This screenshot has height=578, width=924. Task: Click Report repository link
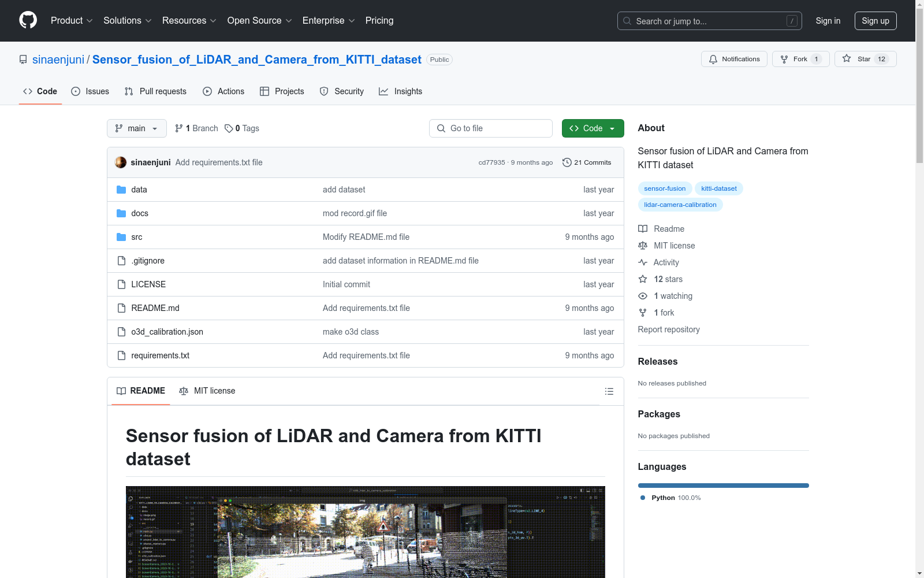(669, 329)
